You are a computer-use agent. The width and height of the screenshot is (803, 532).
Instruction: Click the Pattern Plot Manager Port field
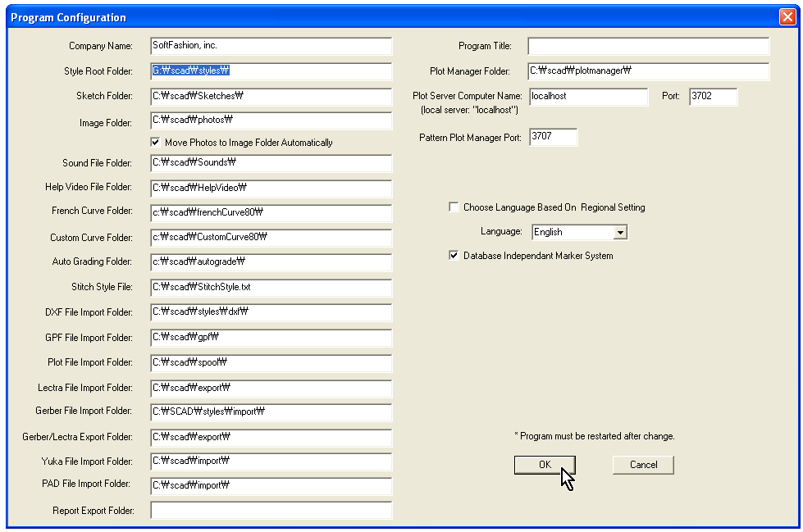554,137
